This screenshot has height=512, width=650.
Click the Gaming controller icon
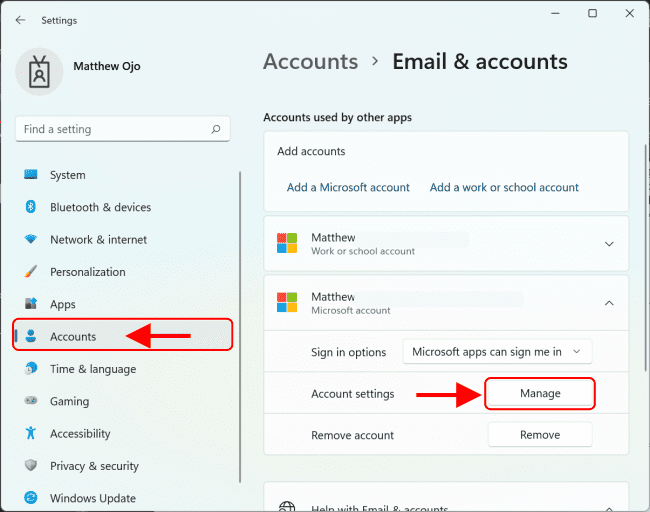pyautogui.click(x=31, y=401)
